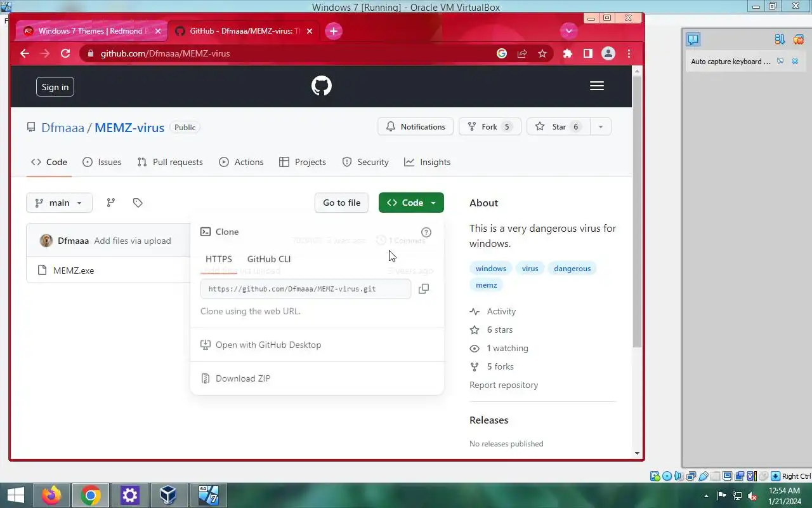
Task: Share this page from the address bar
Action: 522,53
